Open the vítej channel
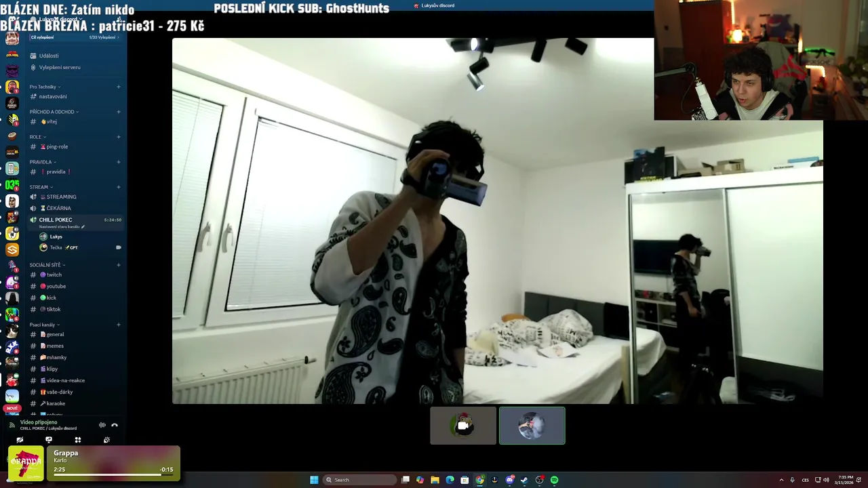868x488 pixels. [75, 121]
